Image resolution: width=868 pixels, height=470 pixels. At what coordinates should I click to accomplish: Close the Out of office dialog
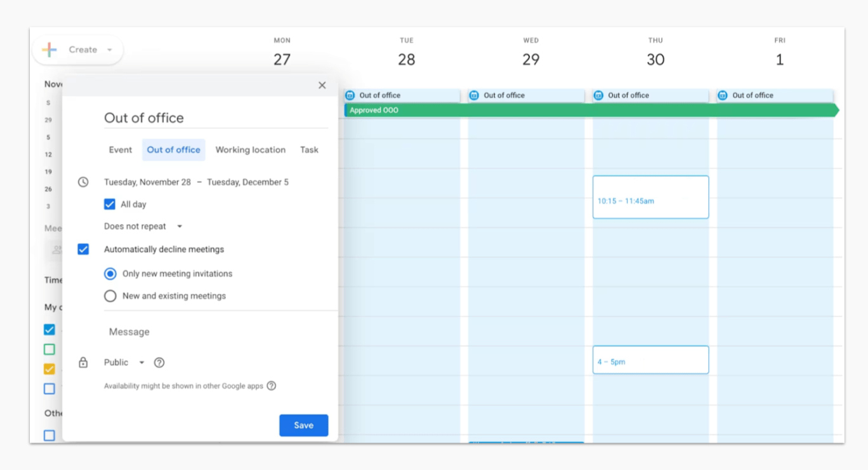pyautogui.click(x=322, y=85)
